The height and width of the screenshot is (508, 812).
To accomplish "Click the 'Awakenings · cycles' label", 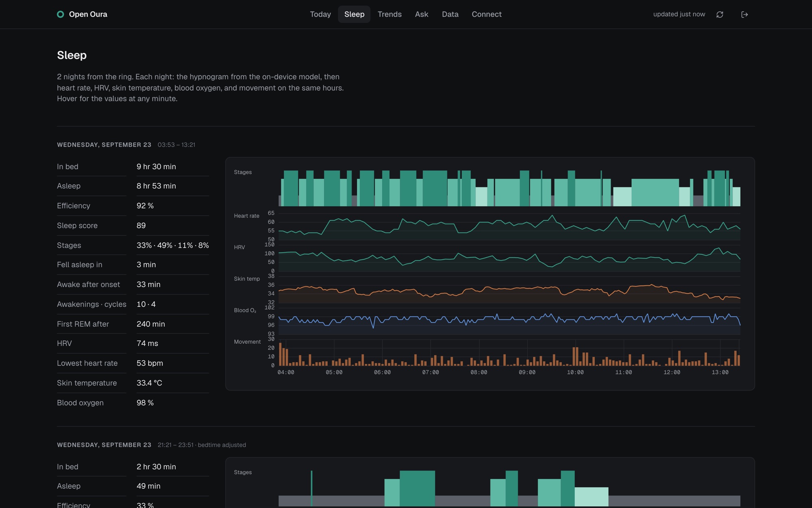I will tap(91, 304).
